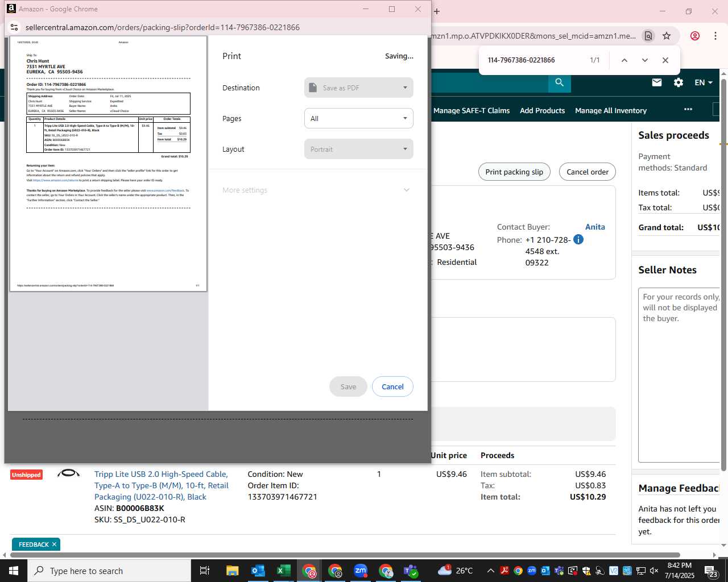Click the Windows taskbar search box

pyautogui.click(x=109, y=571)
